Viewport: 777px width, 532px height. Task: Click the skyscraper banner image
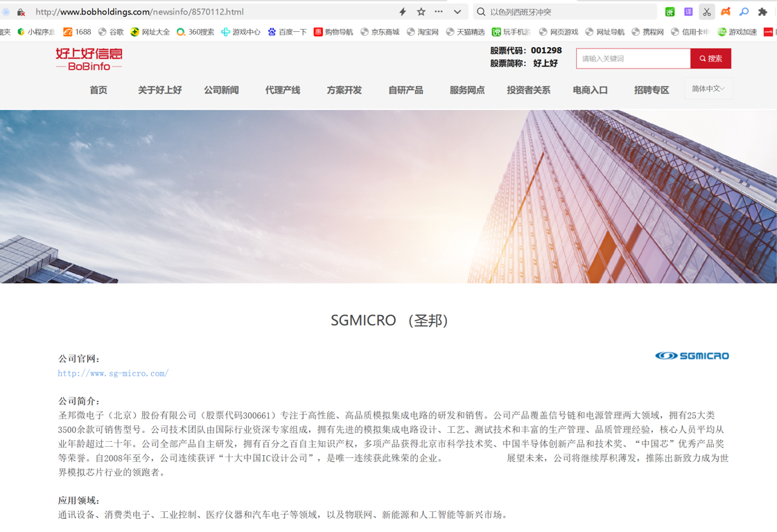tap(388, 197)
